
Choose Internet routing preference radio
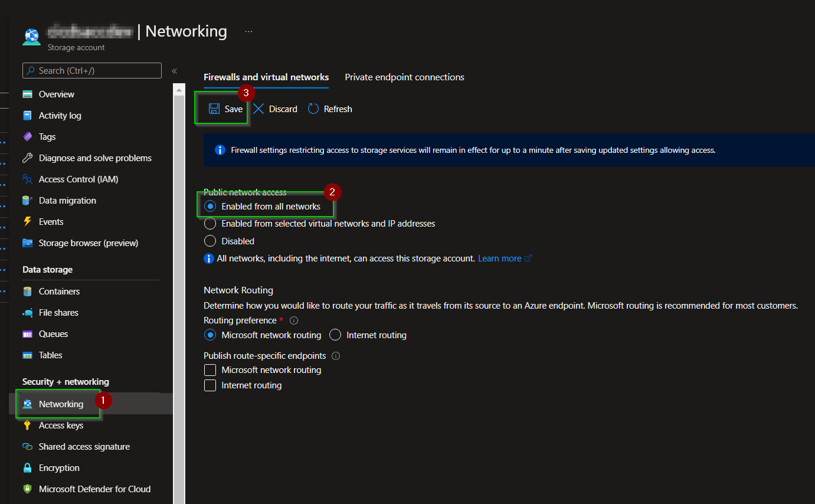335,335
